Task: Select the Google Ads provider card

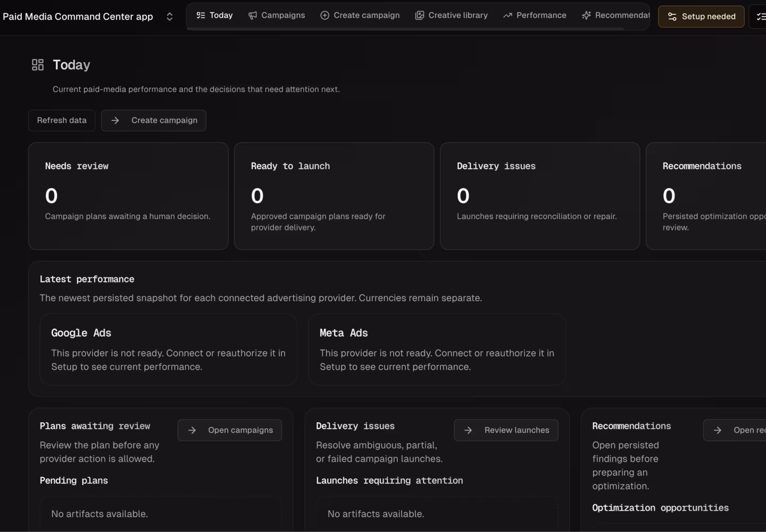Action: click(x=169, y=349)
